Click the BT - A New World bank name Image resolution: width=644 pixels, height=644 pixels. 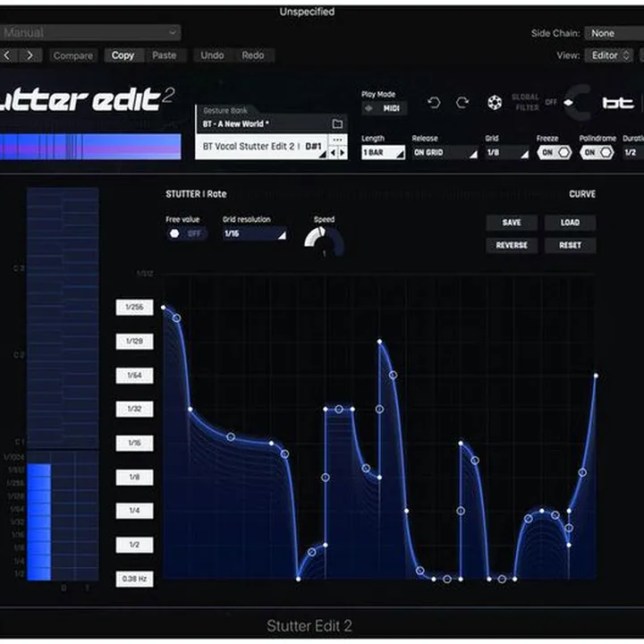(236, 124)
